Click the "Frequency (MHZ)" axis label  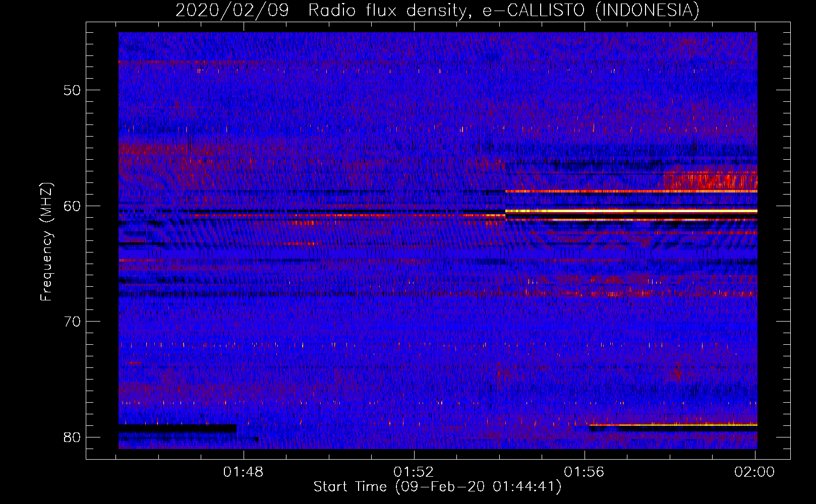(46, 242)
